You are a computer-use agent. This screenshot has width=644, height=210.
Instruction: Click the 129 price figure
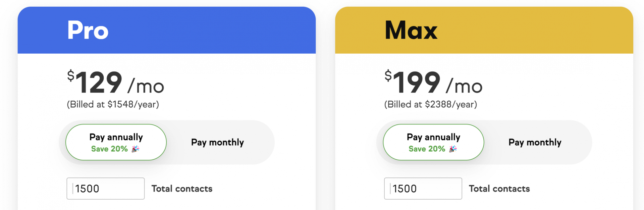[x=99, y=83]
